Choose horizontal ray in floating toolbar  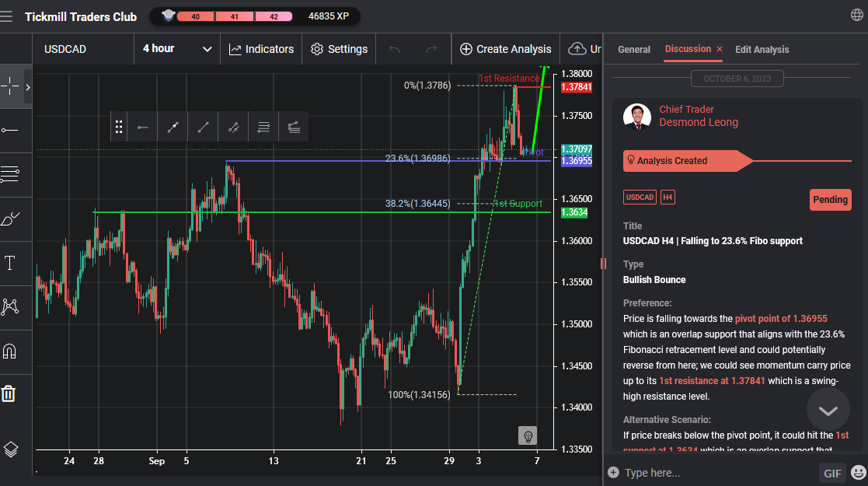coord(143,128)
